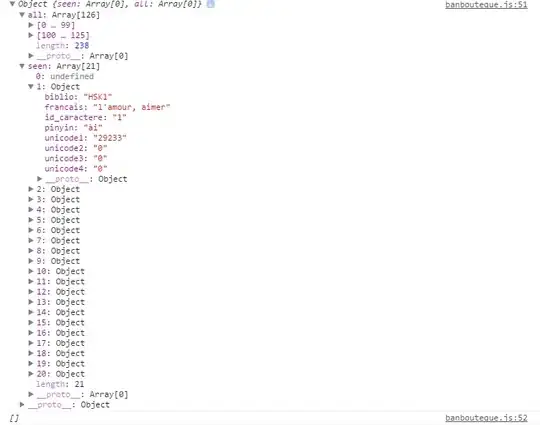Select the biblio: "HSK1" property
Viewport: 540px width, 425px height.
click(78, 97)
